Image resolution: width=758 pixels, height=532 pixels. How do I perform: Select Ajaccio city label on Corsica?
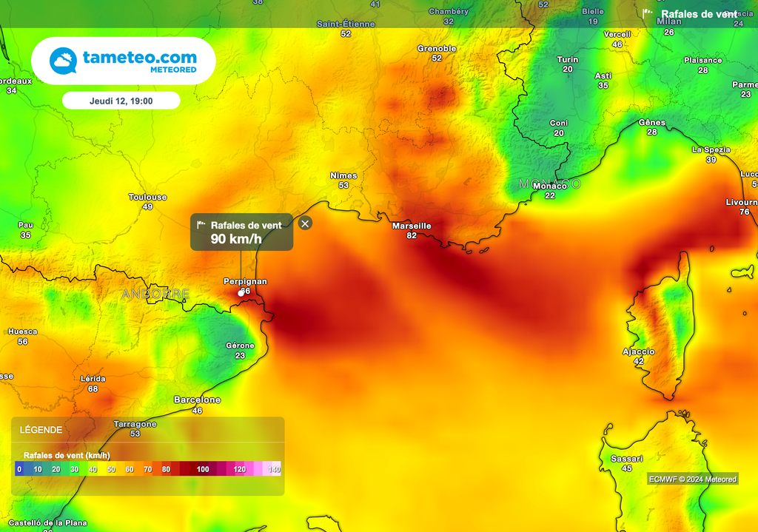tap(638, 352)
